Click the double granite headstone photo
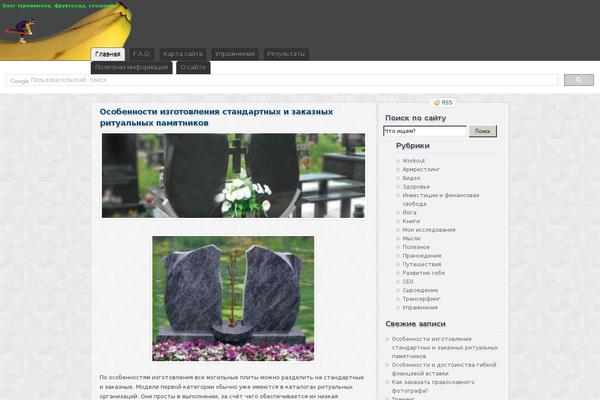The width and height of the screenshot is (600, 400). coord(233,298)
